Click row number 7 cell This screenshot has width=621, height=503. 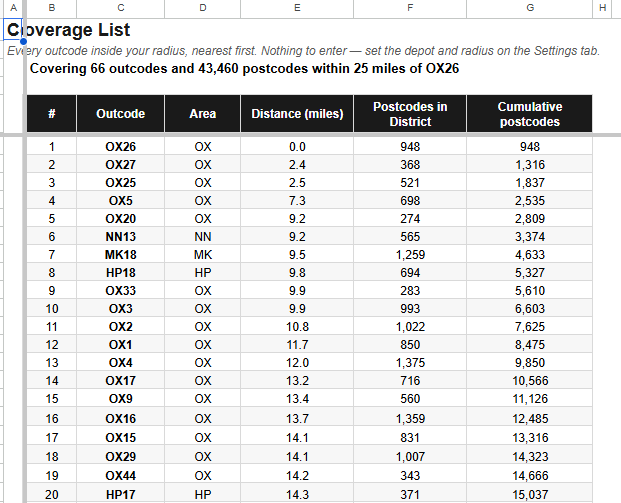[x=51, y=255]
